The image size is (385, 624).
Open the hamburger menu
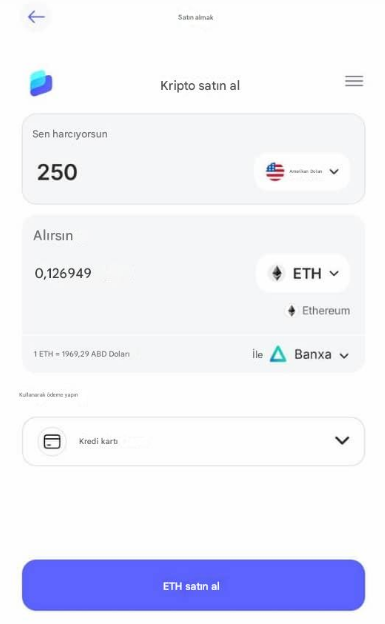point(354,81)
